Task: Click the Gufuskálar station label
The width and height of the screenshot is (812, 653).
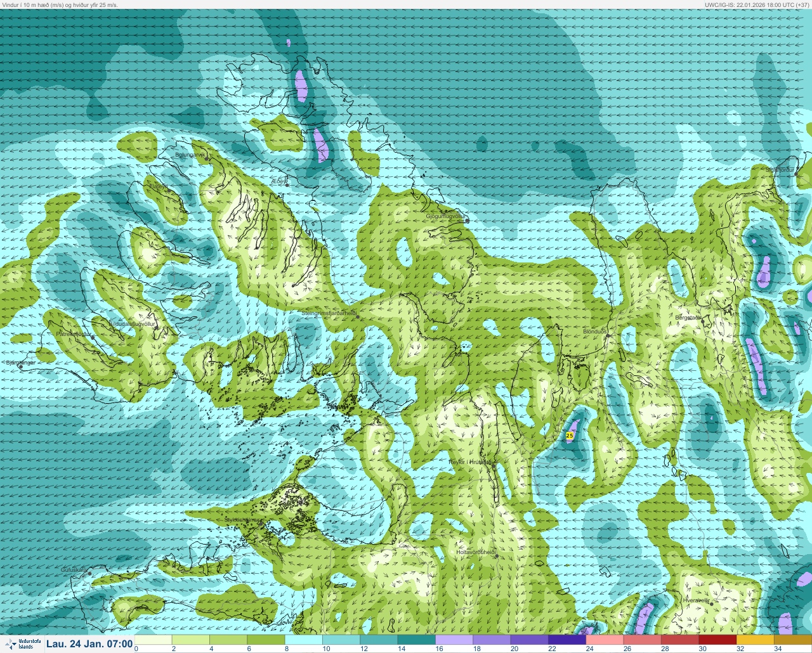Action: 74,570
